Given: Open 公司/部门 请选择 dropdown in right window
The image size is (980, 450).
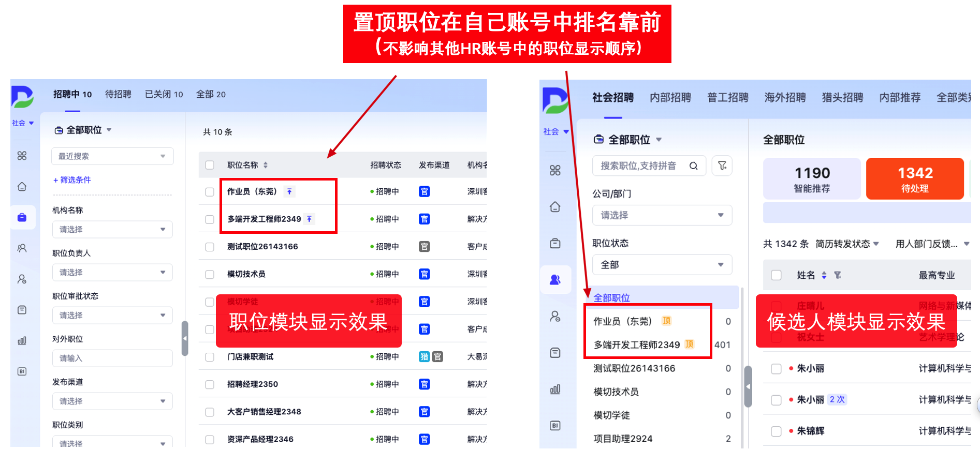Looking at the screenshot, I should [x=662, y=215].
